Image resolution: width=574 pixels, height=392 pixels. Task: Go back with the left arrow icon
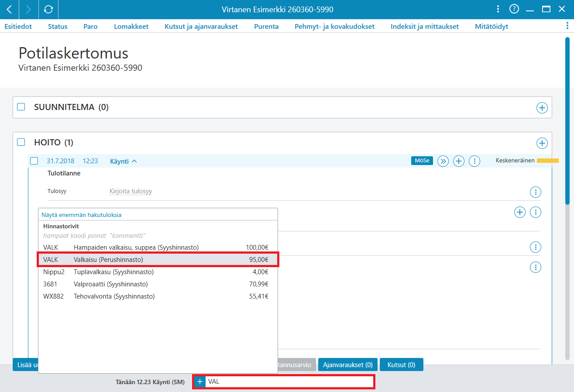9,9
